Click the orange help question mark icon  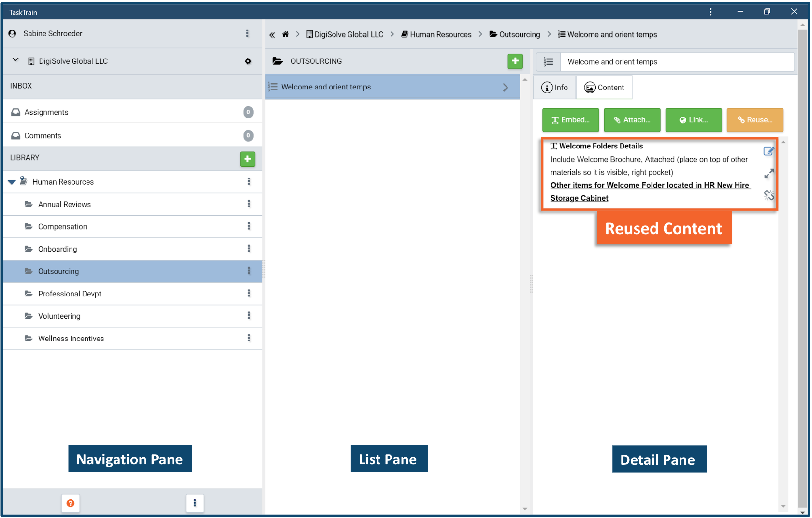click(x=71, y=503)
